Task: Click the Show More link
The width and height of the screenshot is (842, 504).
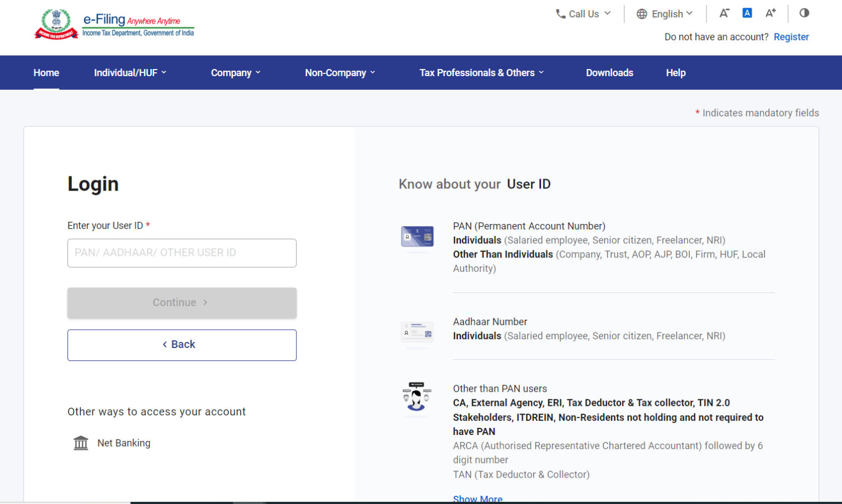Action: pos(477,497)
